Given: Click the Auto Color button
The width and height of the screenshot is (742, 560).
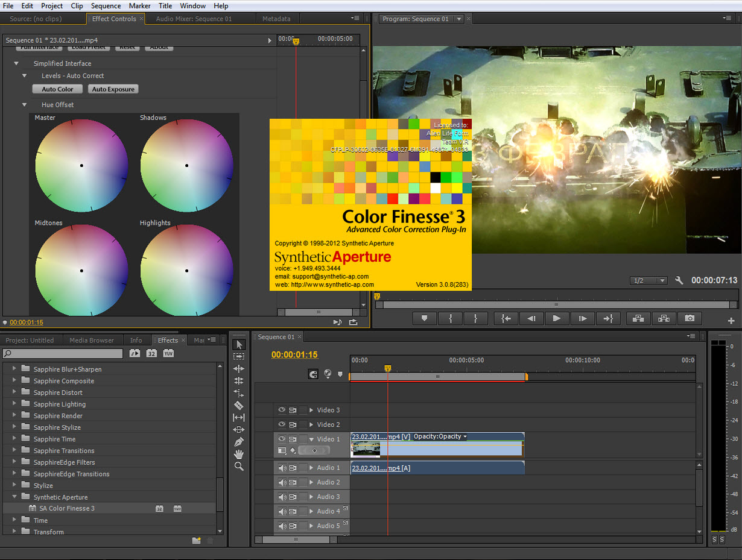Looking at the screenshot, I should [57, 89].
